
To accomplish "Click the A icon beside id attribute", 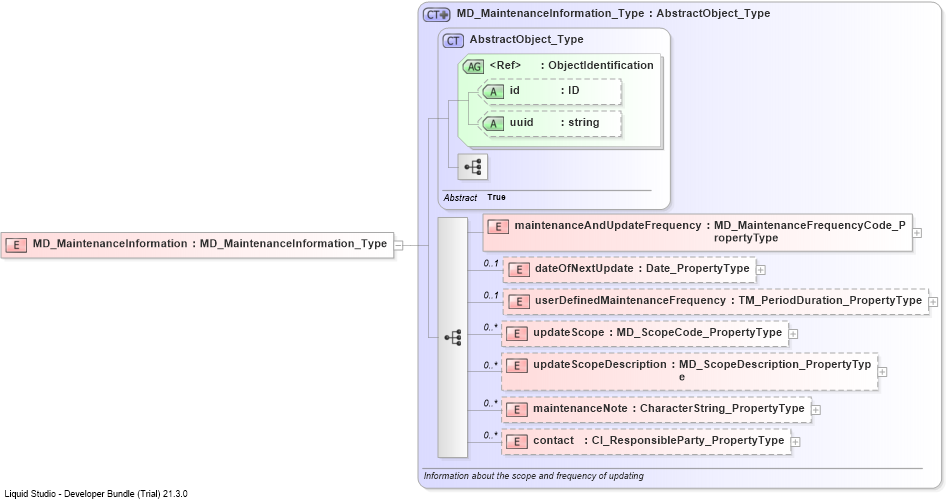I will click(x=493, y=92).
